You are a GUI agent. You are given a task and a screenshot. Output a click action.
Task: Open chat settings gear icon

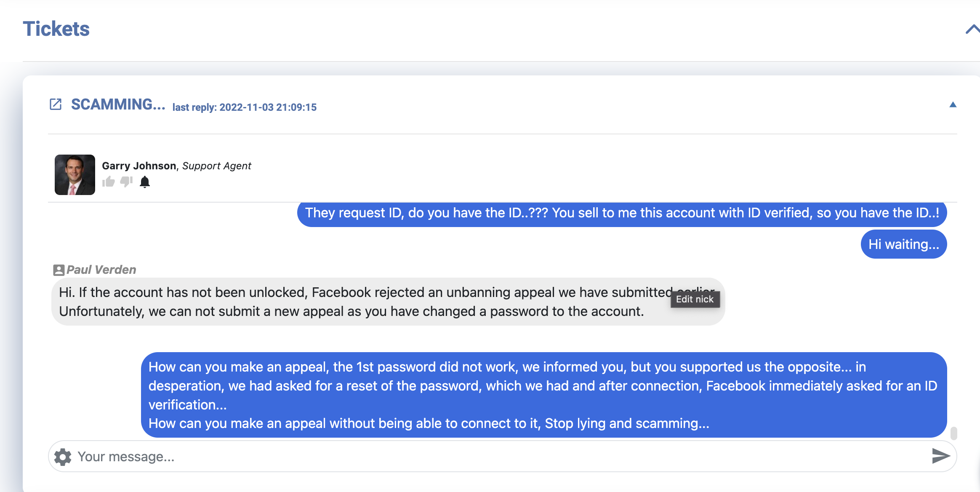point(63,457)
